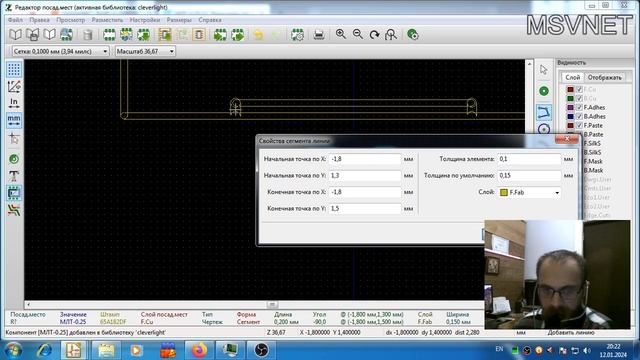Screen dimensions: 640x360
Task: Open the Файл menu
Action: [15, 20]
